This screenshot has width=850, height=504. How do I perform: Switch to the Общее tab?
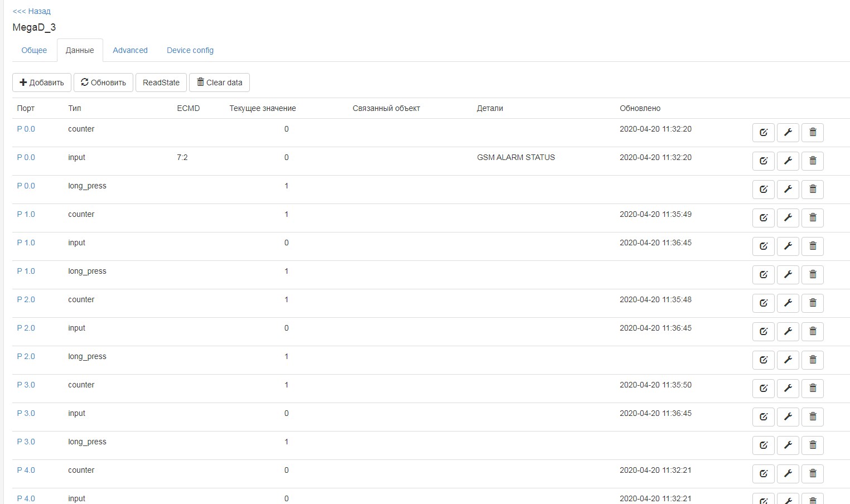tap(34, 50)
